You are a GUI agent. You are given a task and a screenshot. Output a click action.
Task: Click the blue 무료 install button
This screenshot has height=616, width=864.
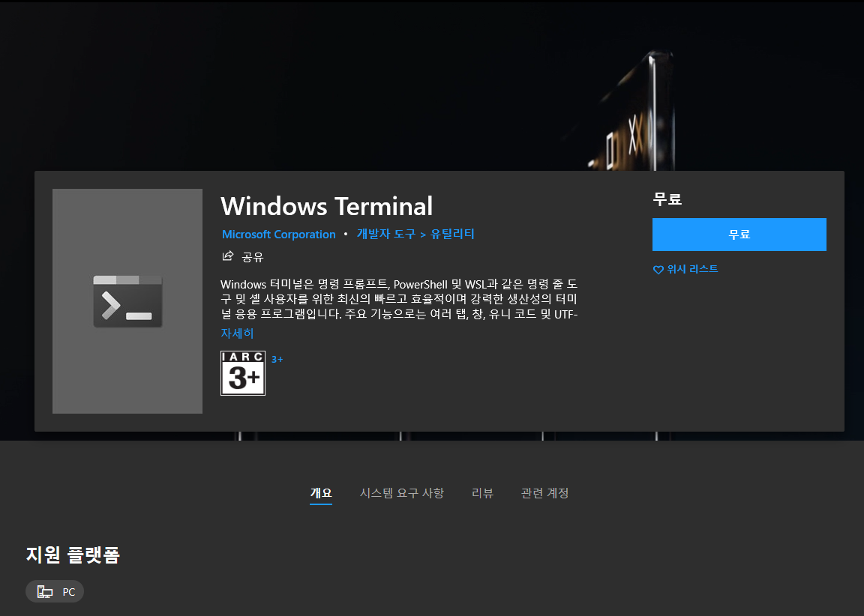point(739,235)
